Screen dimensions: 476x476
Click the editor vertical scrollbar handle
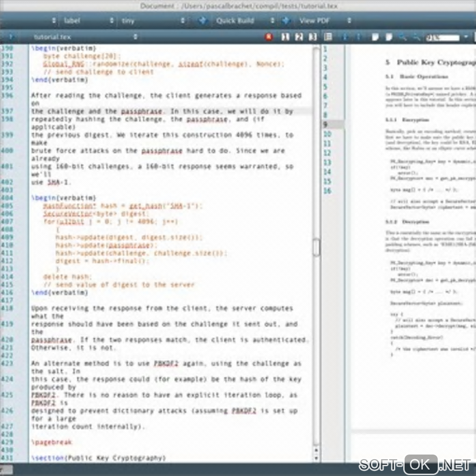click(x=316, y=247)
